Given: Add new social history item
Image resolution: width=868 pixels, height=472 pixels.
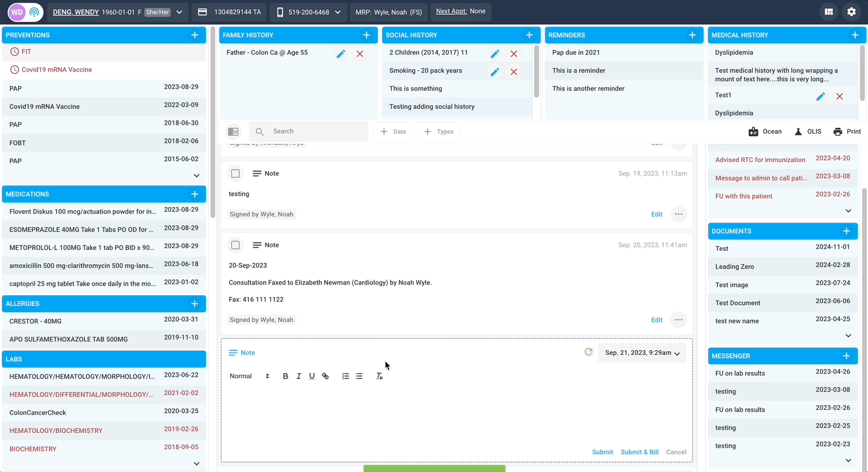Looking at the screenshot, I should (x=529, y=35).
